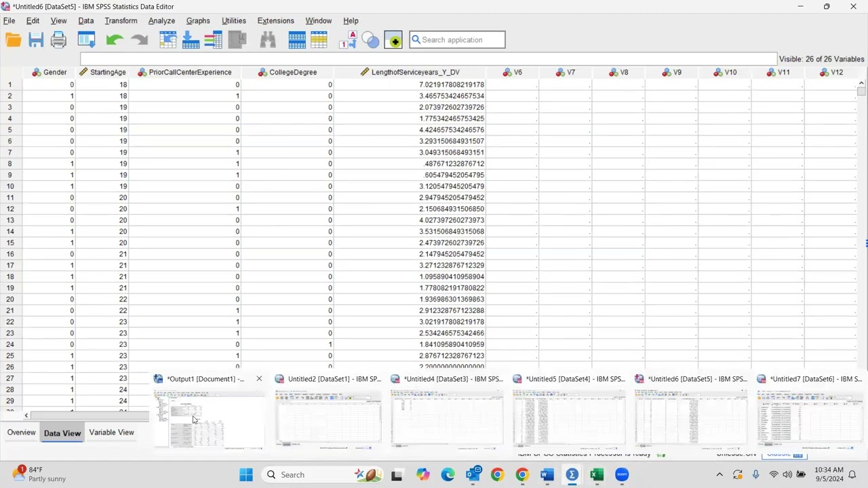The height and width of the screenshot is (488, 868).
Task: Select the V6 column header
Action: 513,73
